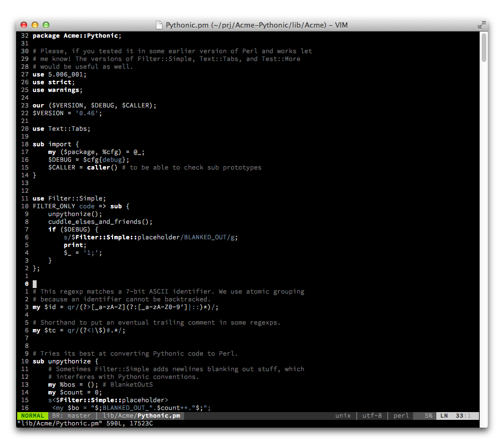Click the 'FILTER_ONLY code => sub {' line
Image resolution: width=504 pixels, height=447 pixels.
click(81, 206)
